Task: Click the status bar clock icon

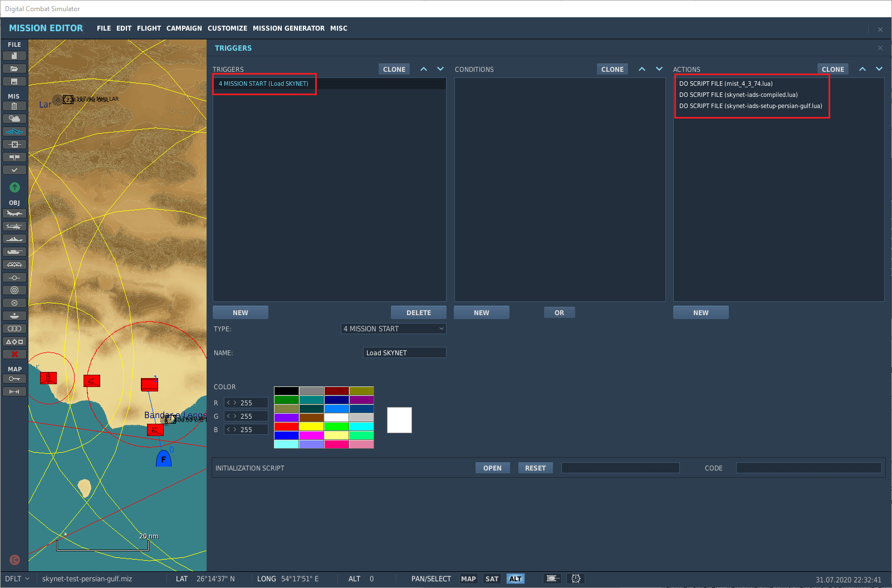Action: click(x=576, y=579)
